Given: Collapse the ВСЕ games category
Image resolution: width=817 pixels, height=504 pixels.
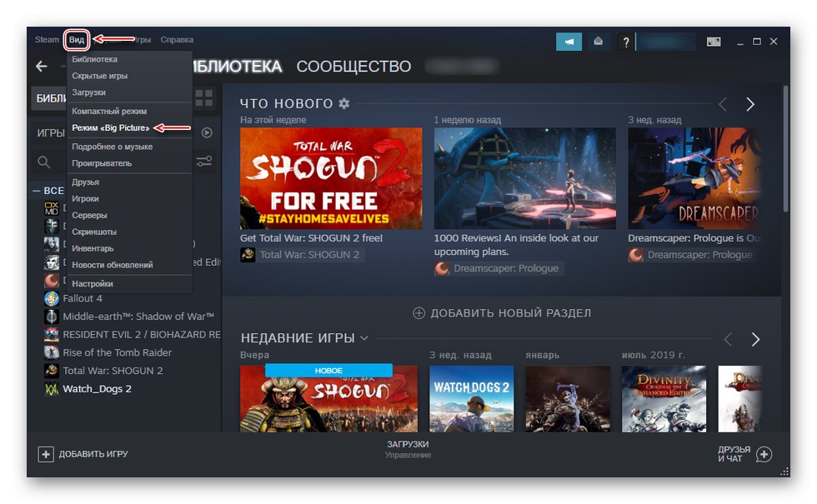Looking at the screenshot, I should point(37,191).
